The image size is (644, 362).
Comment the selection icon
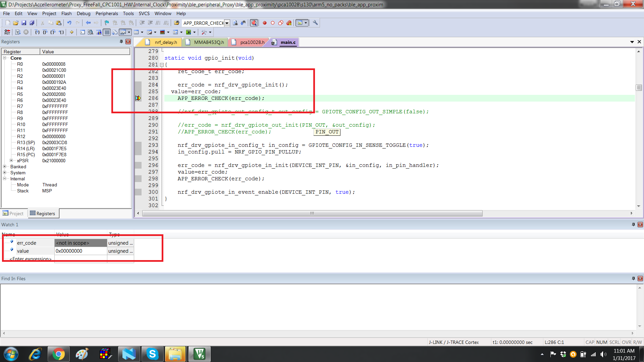pos(158,23)
